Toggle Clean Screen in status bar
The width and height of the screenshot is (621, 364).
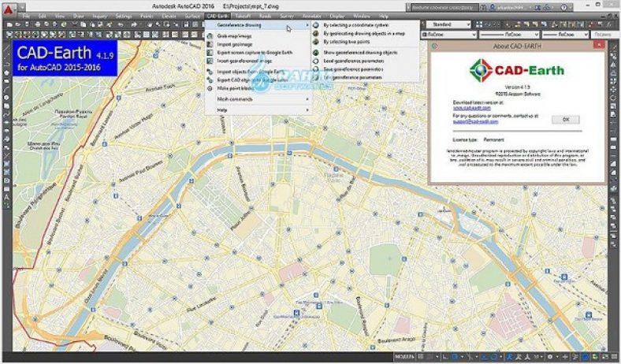point(604,357)
